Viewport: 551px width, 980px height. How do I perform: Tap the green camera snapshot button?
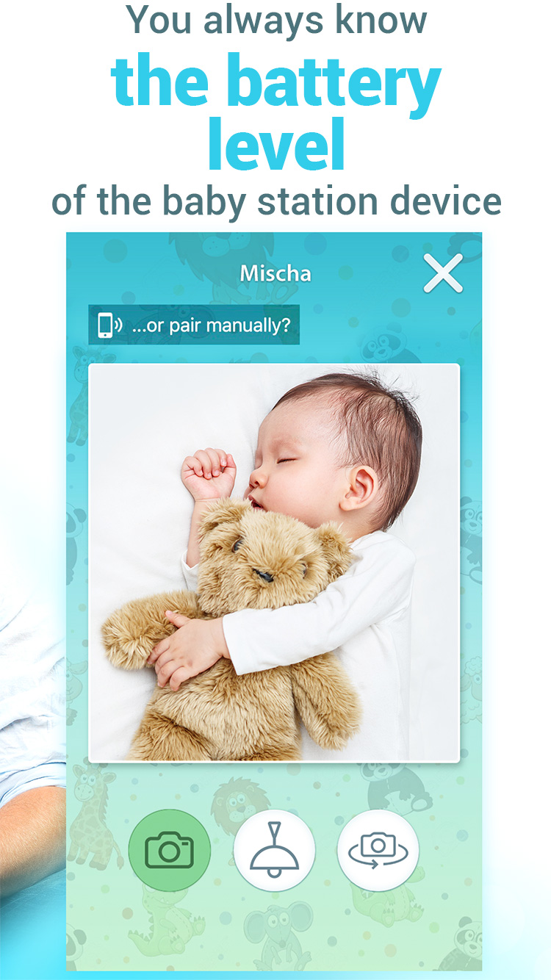[x=170, y=851]
